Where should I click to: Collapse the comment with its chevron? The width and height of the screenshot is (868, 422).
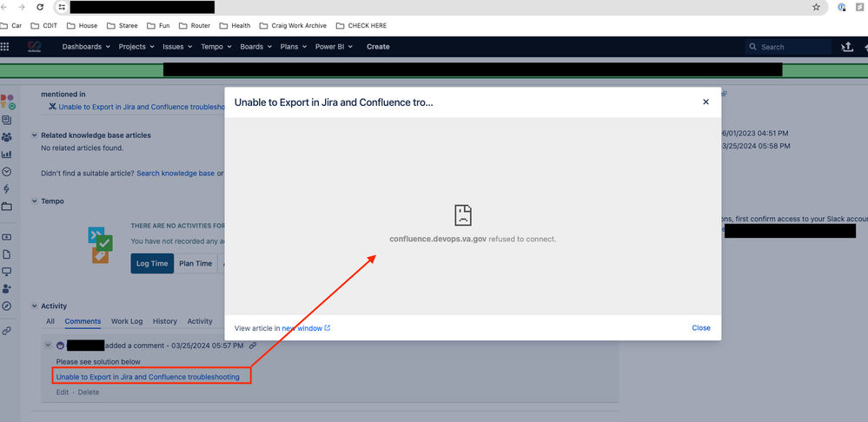pos(48,346)
